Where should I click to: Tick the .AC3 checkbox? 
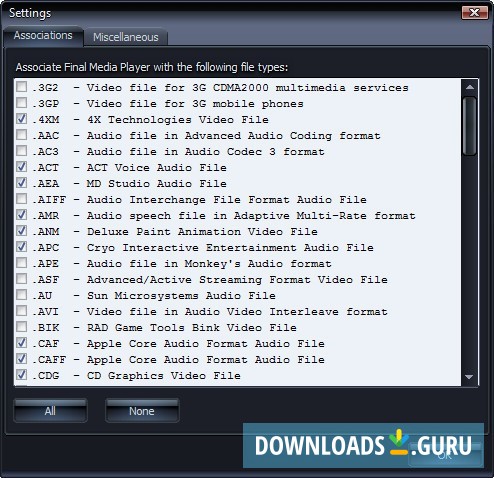click(x=22, y=151)
